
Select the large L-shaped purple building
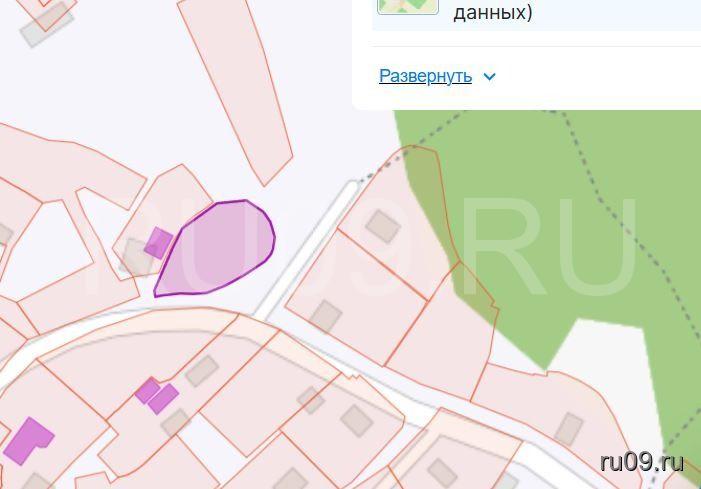point(29,440)
